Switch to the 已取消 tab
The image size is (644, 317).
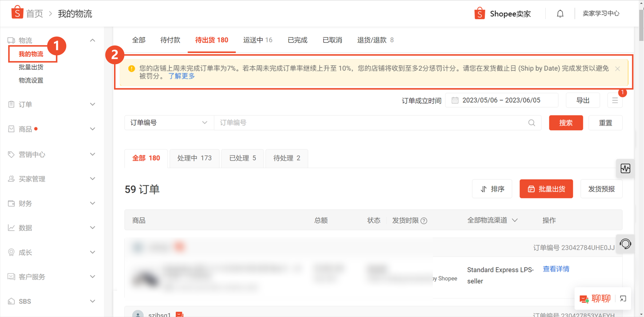332,40
